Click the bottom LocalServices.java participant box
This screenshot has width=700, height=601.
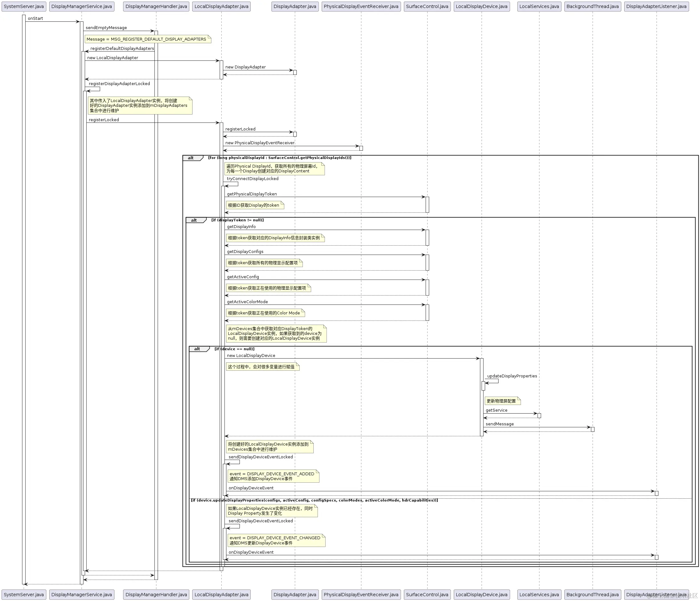pyautogui.click(x=539, y=595)
